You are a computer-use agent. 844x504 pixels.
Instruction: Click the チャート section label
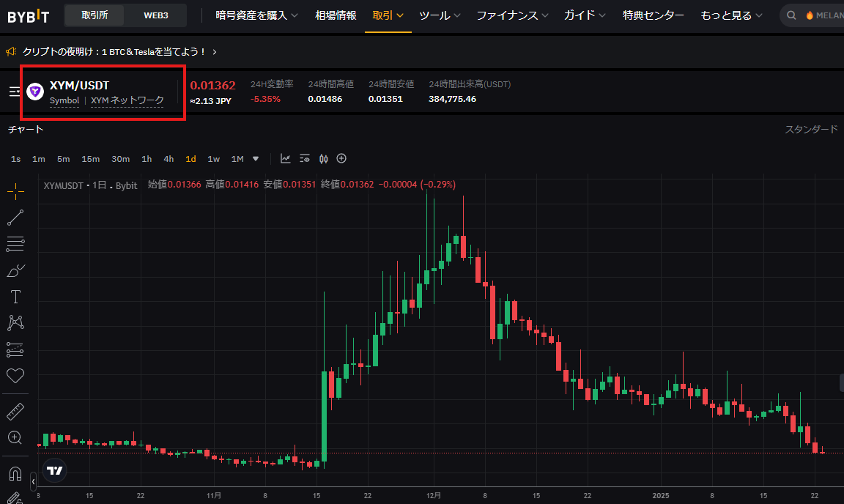26,129
